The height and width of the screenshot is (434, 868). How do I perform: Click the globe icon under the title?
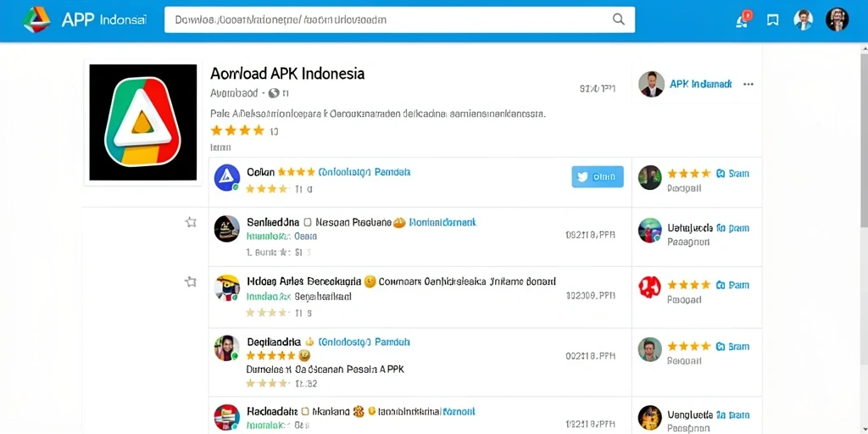coord(274,93)
